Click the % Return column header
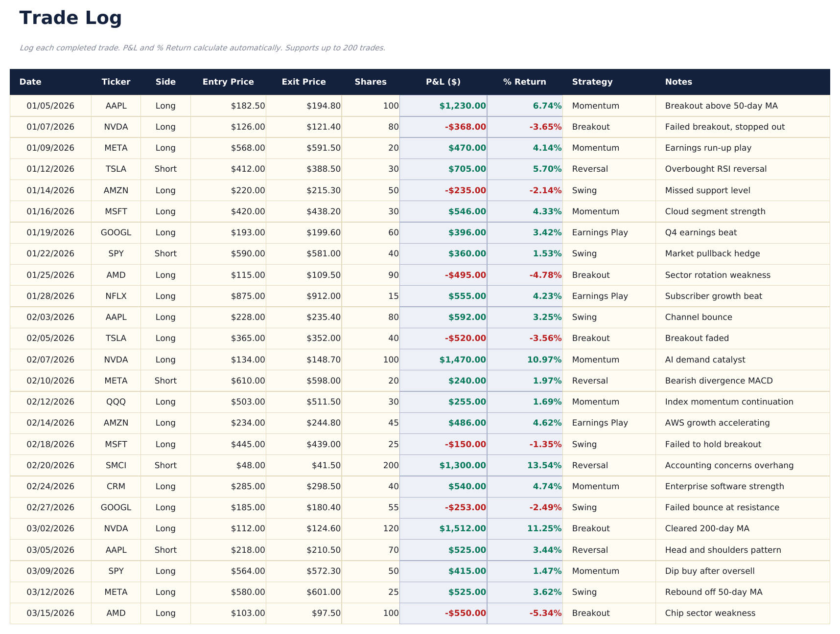The width and height of the screenshot is (840, 634). tap(525, 82)
